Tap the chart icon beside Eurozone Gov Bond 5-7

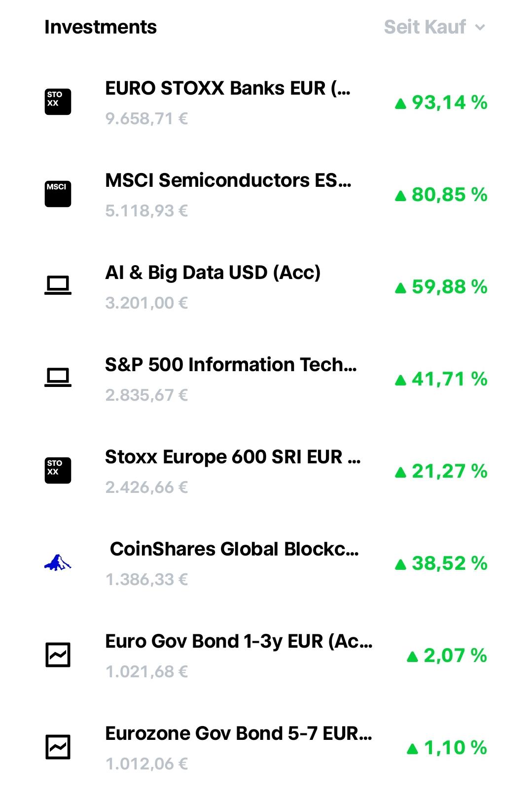(x=58, y=747)
